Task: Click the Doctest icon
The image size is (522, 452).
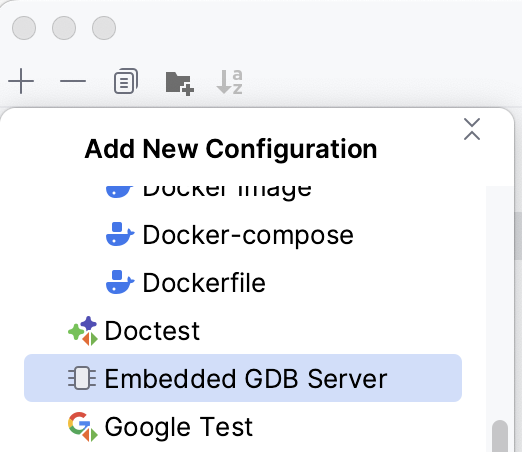Action: [x=83, y=331]
